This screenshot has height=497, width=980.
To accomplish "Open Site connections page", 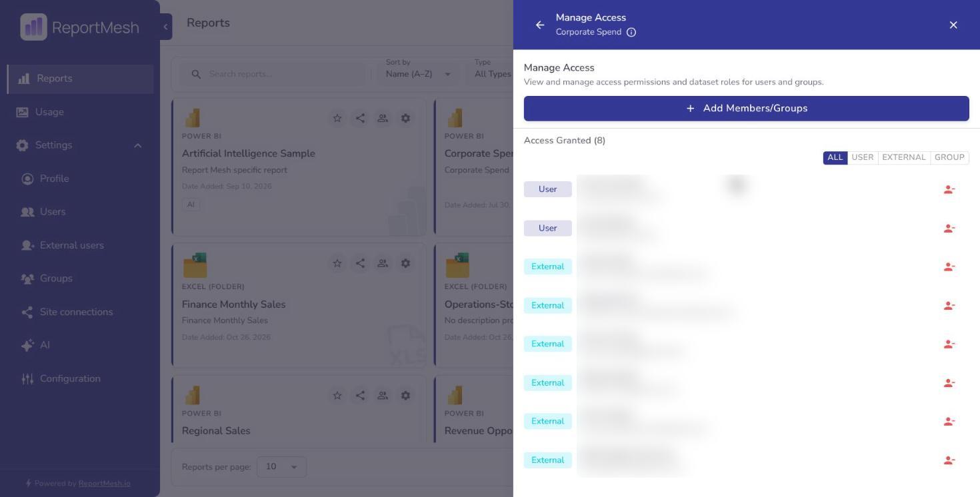I will click(x=81, y=312).
